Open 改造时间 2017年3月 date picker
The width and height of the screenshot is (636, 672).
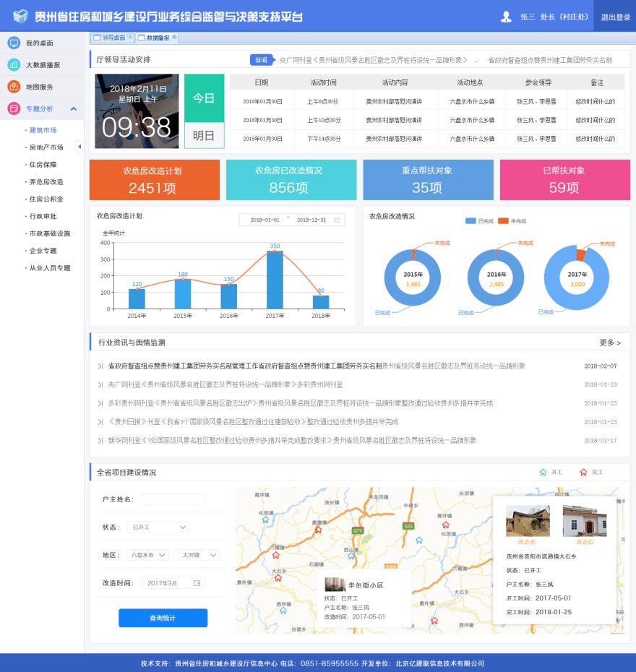pyautogui.click(x=173, y=583)
